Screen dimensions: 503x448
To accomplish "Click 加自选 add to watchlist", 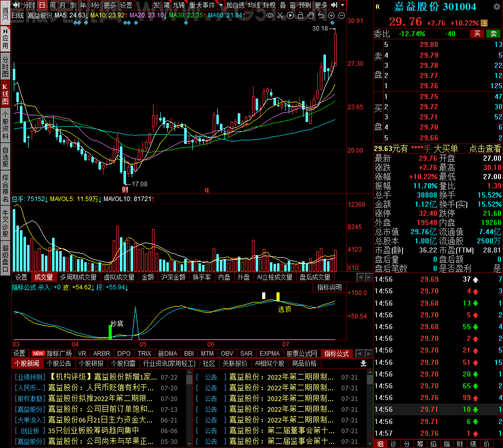I will [235, 5].
